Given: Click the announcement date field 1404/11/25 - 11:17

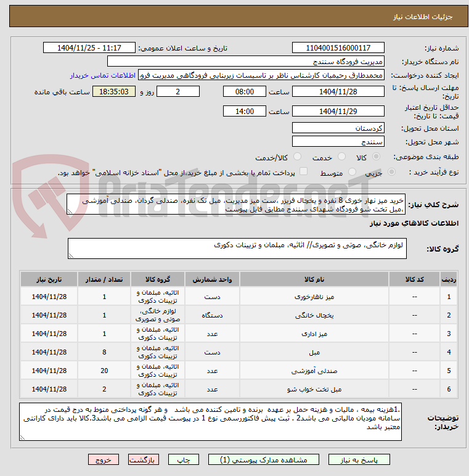Looking at the screenshot, I should click(x=89, y=47).
